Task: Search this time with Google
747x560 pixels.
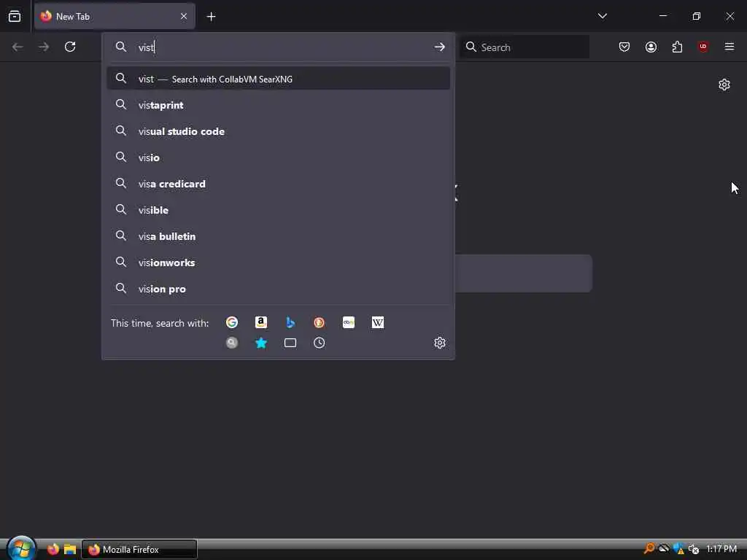Action: pos(232,322)
